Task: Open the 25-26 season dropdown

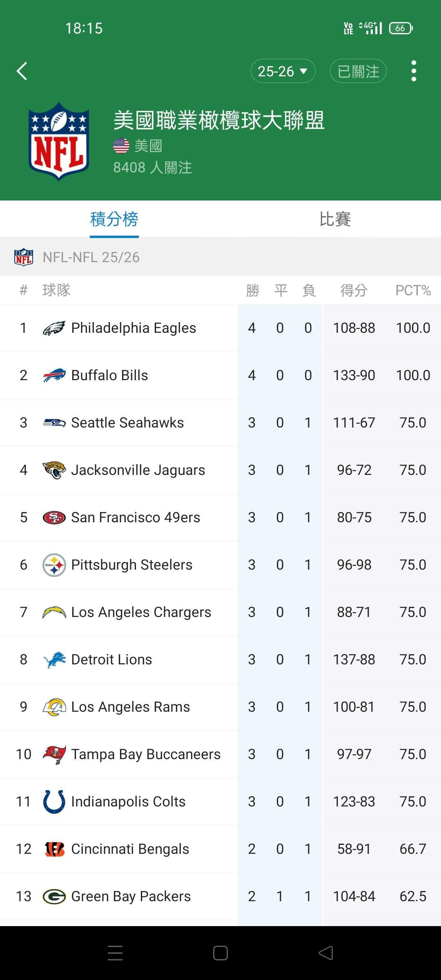Action: click(x=283, y=71)
